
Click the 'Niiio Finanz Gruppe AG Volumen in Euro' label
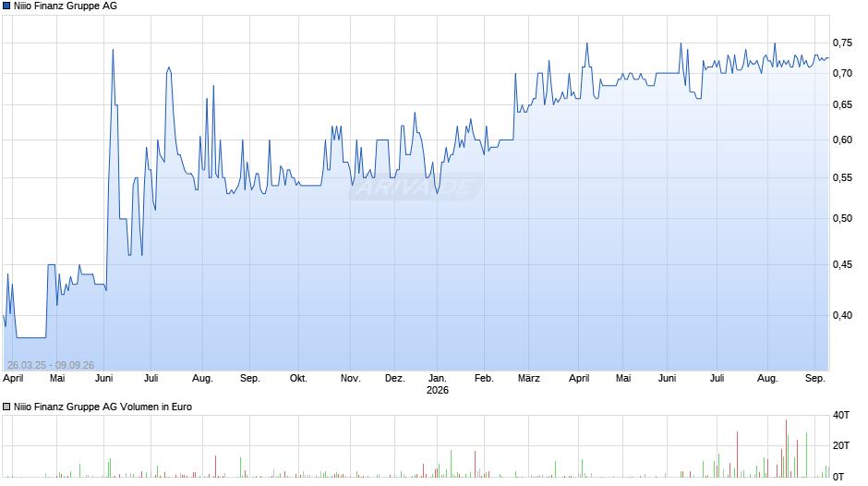point(103,407)
